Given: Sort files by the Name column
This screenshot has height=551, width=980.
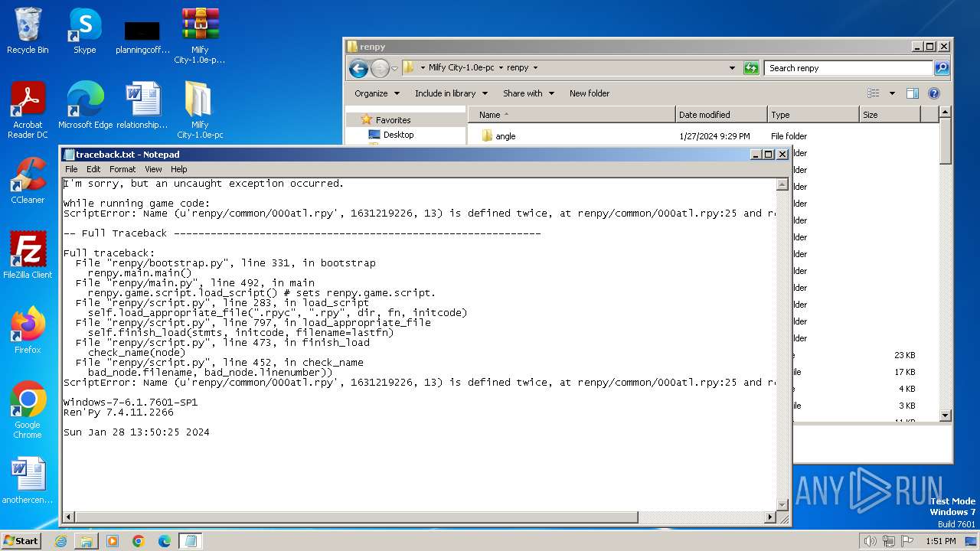Looking at the screenshot, I should (x=572, y=115).
